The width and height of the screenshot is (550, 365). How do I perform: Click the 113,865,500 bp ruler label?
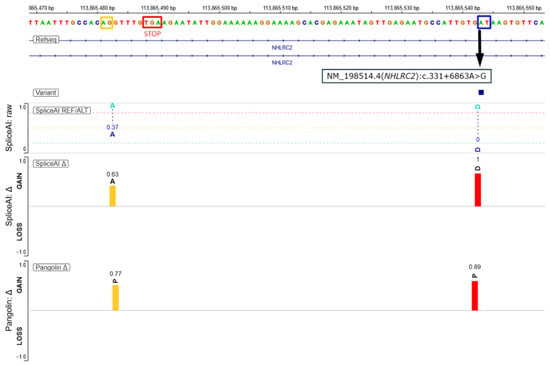coord(220,8)
